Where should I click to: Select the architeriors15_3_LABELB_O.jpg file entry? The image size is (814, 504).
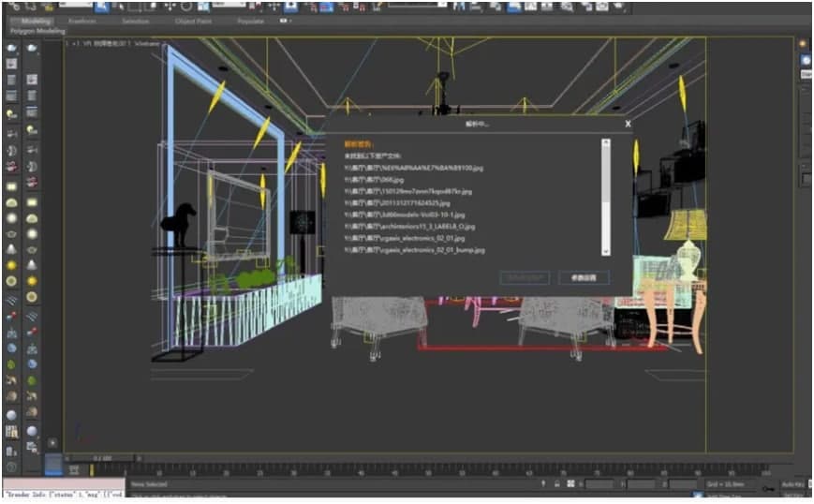click(410, 227)
